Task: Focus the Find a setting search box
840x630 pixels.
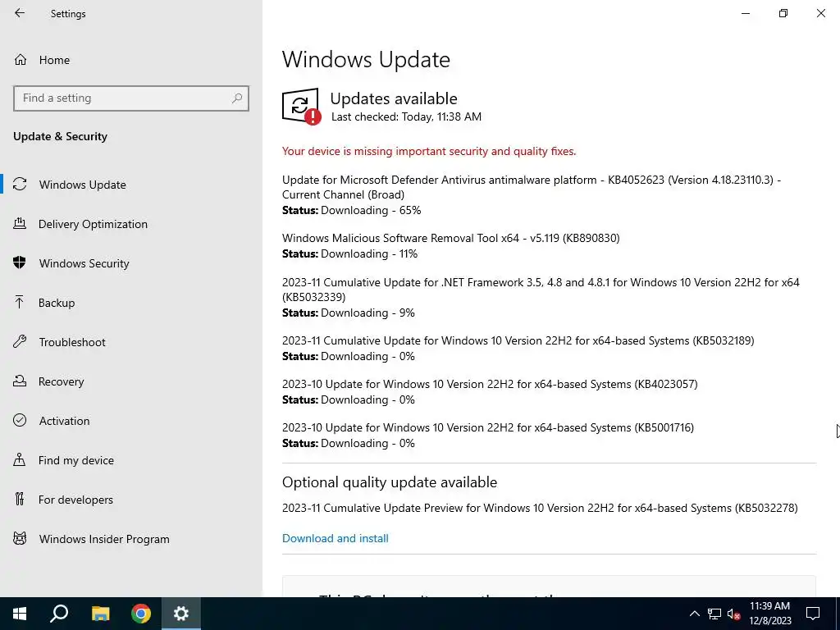Action: pyautogui.click(x=131, y=98)
